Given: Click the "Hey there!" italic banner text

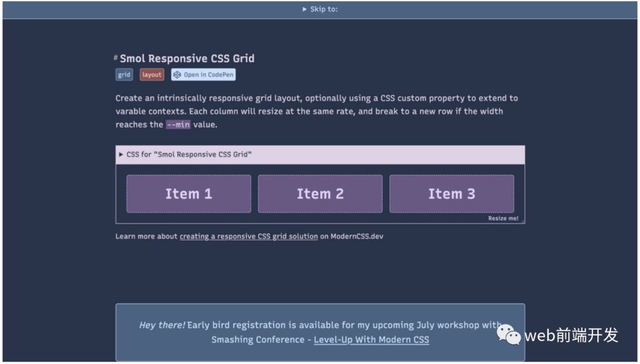Looking at the screenshot, I should (x=162, y=325).
